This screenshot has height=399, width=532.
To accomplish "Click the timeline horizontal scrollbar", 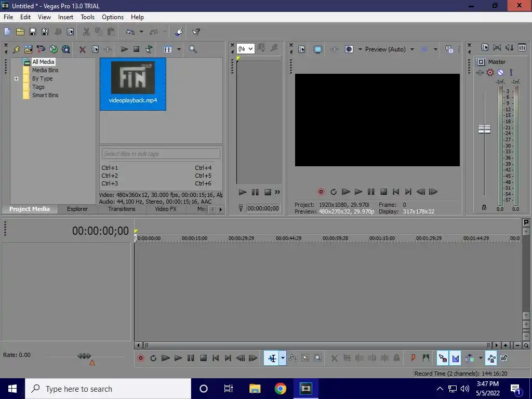I will tap(316, 345).
